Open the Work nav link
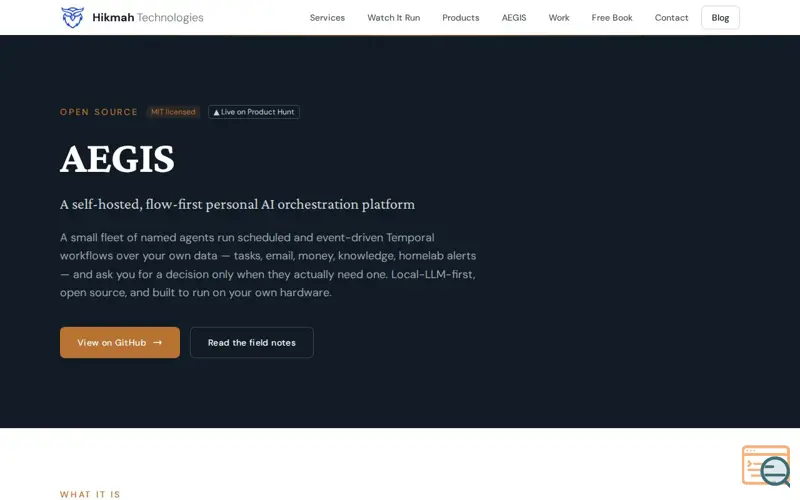The height and width of the screenshot is (500, 800). [559, 17]
